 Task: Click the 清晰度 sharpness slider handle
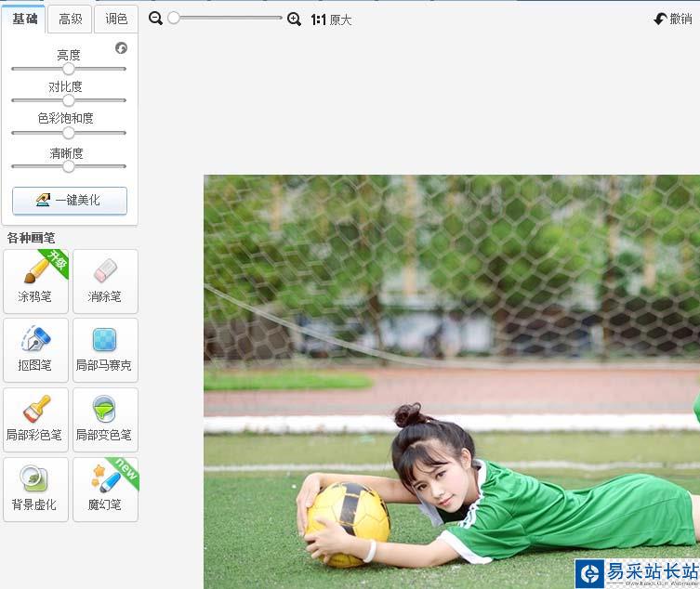pyautogui.click(x=68, y=166)
